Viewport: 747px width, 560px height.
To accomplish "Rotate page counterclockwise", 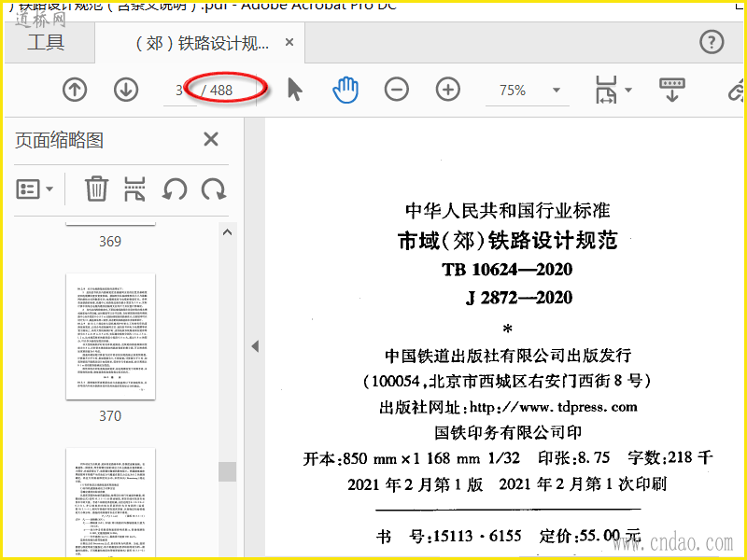I will click(174, 189).
